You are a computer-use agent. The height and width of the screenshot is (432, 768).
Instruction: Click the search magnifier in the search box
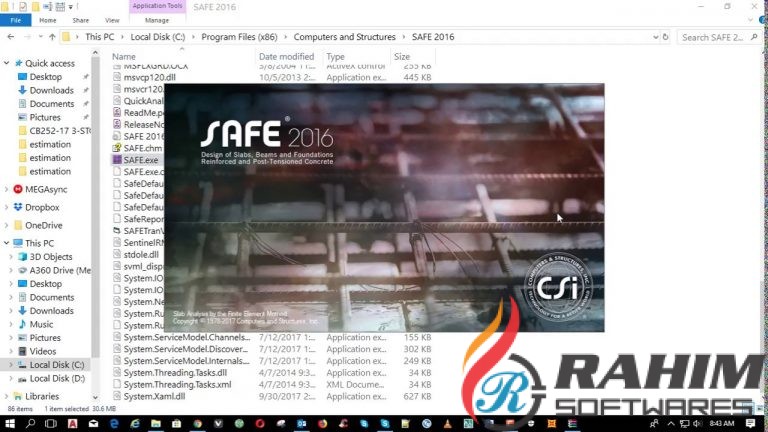(754, 37)
